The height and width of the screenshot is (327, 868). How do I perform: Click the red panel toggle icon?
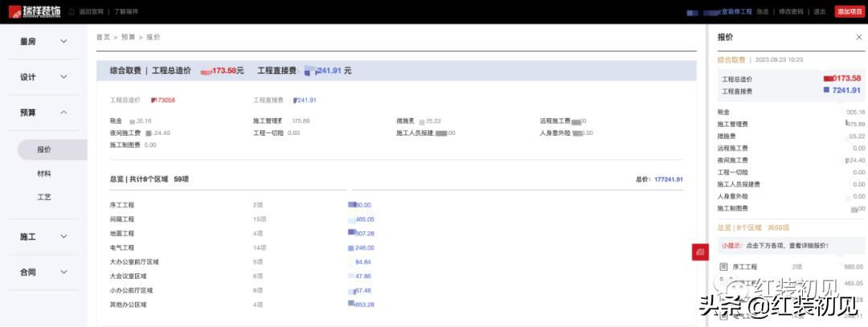coord(700,251)
